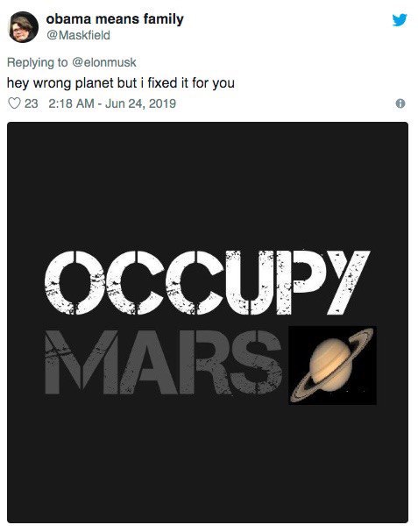This screenshot has height=532, width=418.
Task: Click the greyed MARS text in the image
Action: coord(164,362)
